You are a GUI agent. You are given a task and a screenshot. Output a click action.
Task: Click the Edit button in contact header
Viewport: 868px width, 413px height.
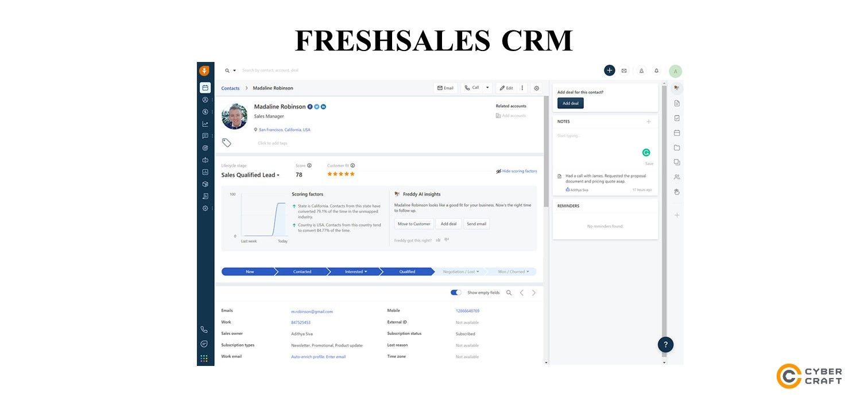[x=506, y=88]
